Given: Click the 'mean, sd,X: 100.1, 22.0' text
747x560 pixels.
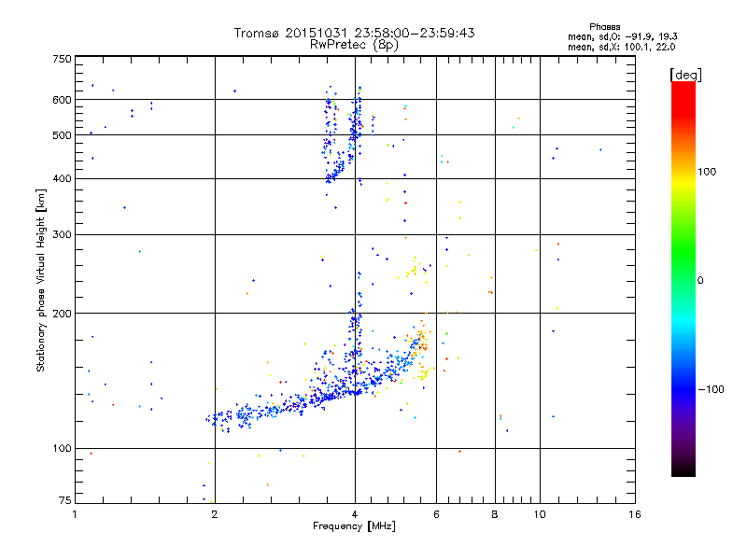Looking at the screenshot, I should tap(621, 48).
